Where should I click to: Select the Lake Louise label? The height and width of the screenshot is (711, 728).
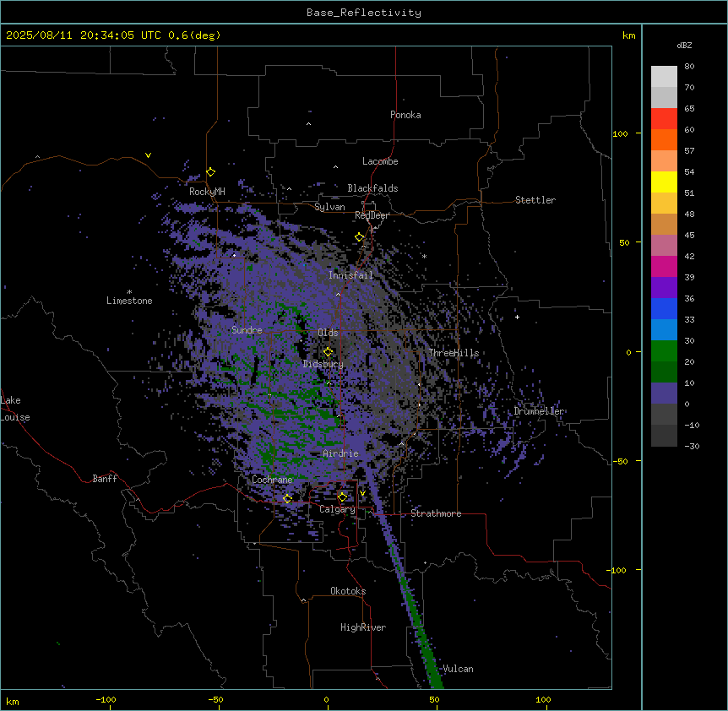[15, 409]
